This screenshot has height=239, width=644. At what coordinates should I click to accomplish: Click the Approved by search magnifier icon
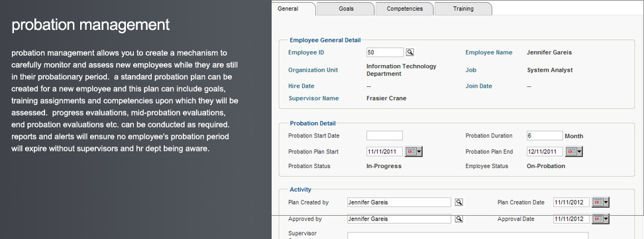[459, 219]
